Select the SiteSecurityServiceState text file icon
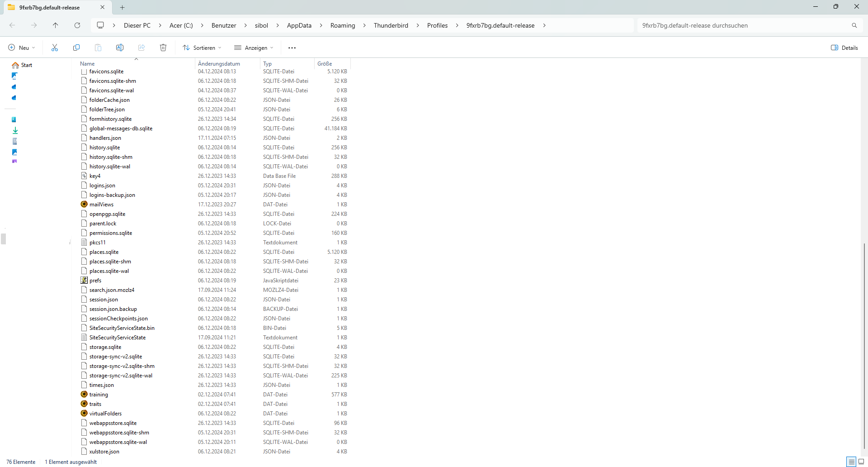Image resolution: width=868 pixels, height=467 pixels. coord(84,337)
